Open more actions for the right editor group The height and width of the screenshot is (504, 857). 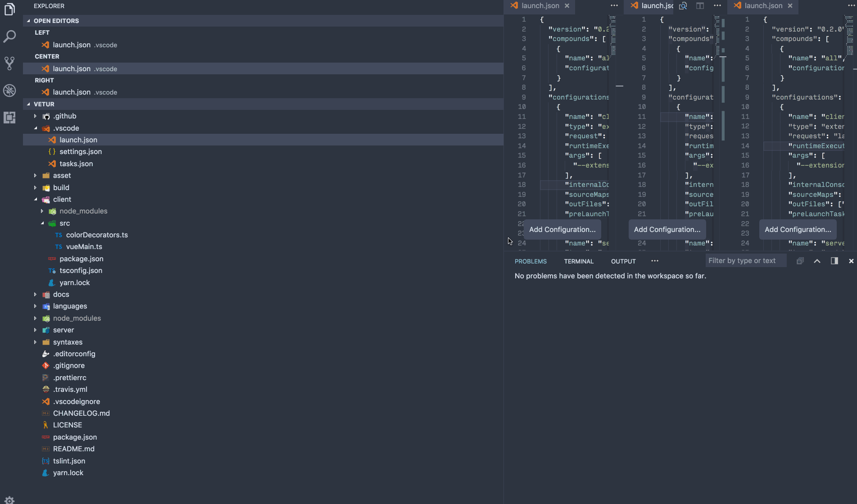tap(852, 6)
